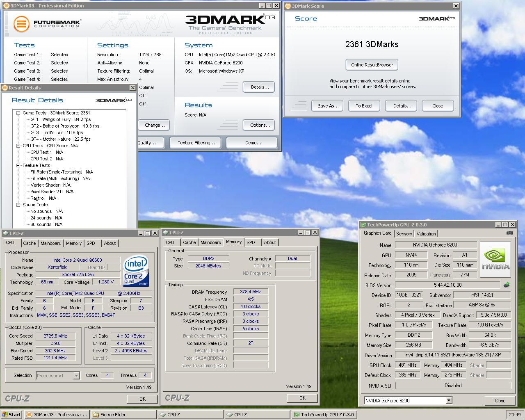Switch to Cache tab in left CPU-Z
The width and height of the screenshot is (525, 420).
tap(29, 243)
